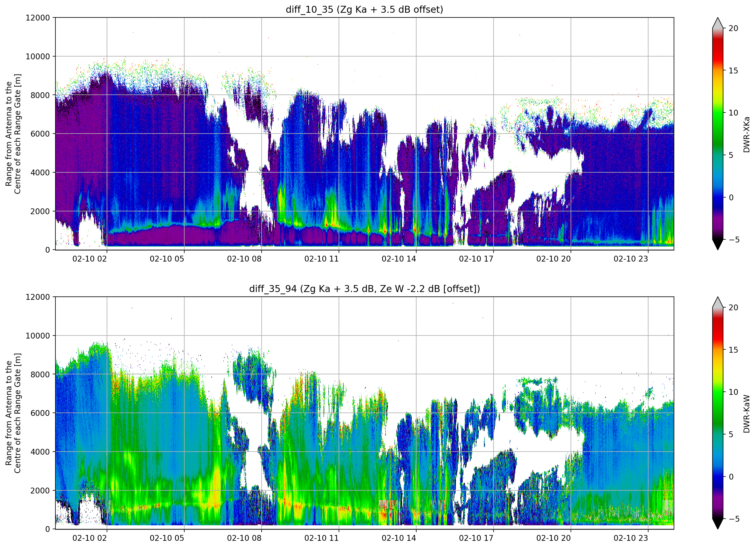Viewport: 756px width, 548px height.
Task: Click the 02-10 02 x-tick under the bottom plot
Action: coord(90,538)
